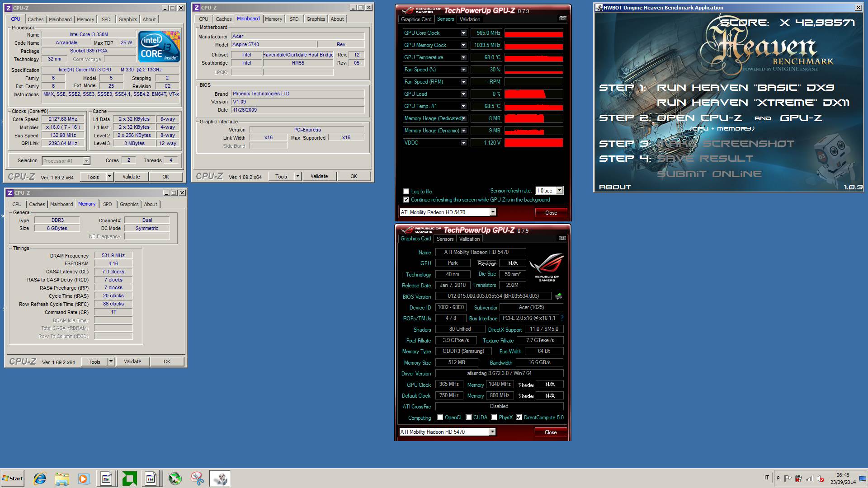Show hidden tray icons chevron
The image size is (868, 488).
click(778, 479)
